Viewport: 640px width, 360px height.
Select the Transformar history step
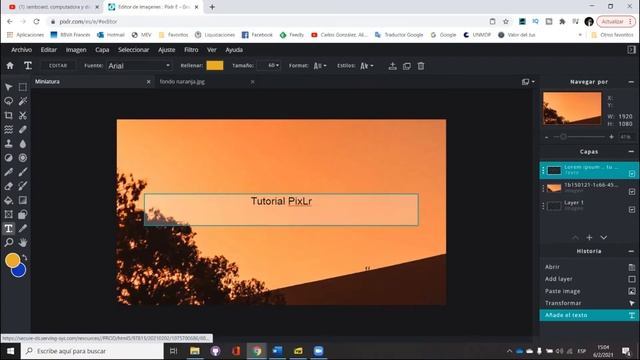589,303
